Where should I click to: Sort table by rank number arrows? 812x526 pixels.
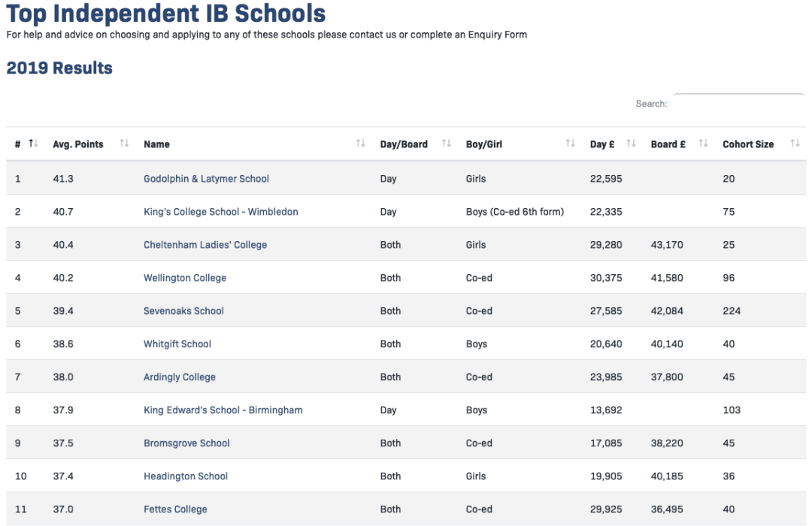[x=33, y=144]
